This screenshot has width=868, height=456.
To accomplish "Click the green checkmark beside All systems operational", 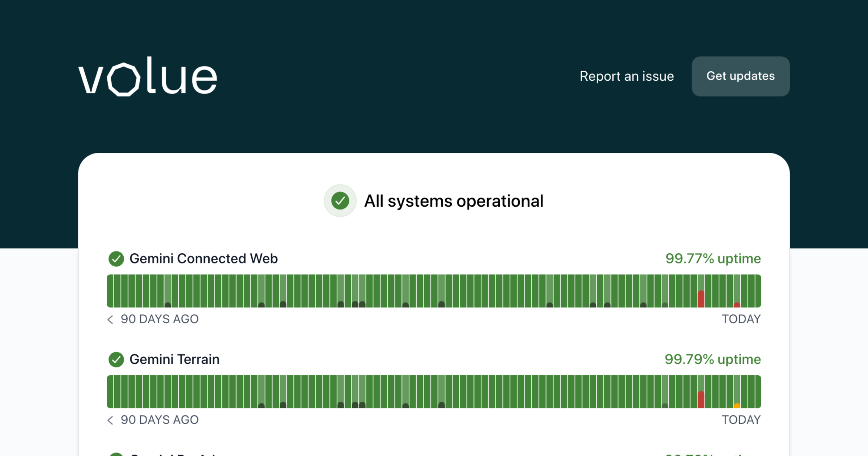I will tap(340, 201).
